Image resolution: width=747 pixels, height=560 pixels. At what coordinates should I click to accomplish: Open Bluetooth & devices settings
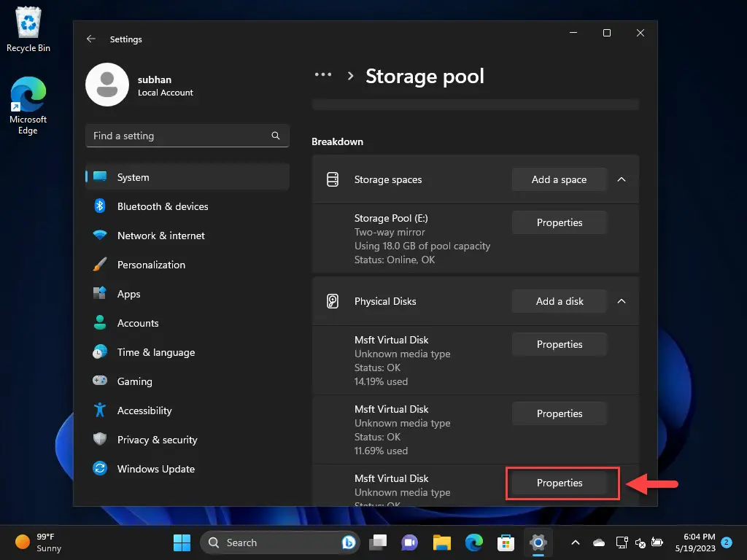162,206
